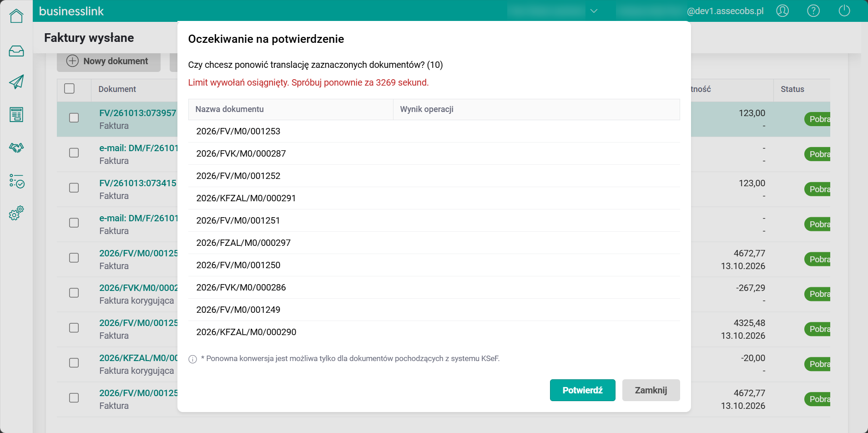Click the power logout icon

coord(844,10)
